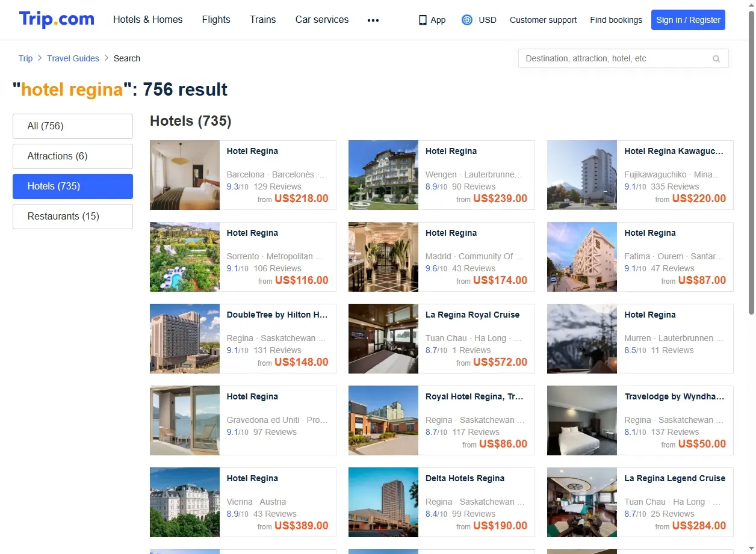Click La Regina Legend Cruise title
The height and width of the screenshot is (554, 756).
(x=675, y=478)
